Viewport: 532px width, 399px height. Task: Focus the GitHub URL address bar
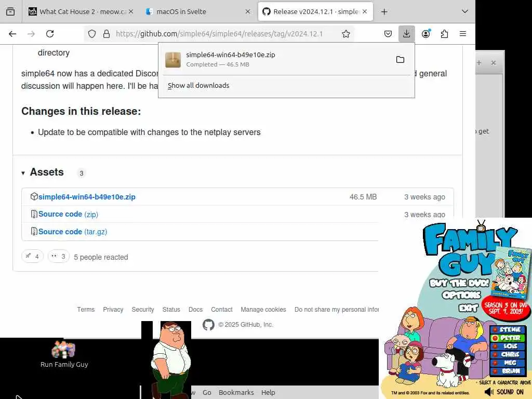coord(219,34)
